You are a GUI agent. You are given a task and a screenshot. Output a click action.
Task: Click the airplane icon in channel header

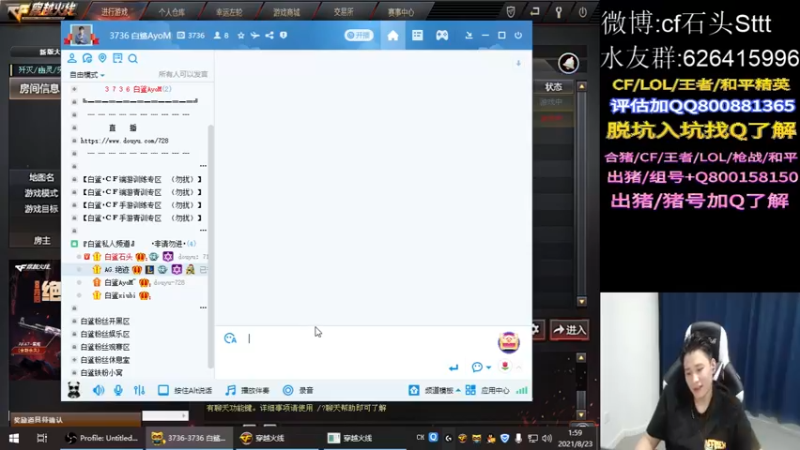coord(255,35)
